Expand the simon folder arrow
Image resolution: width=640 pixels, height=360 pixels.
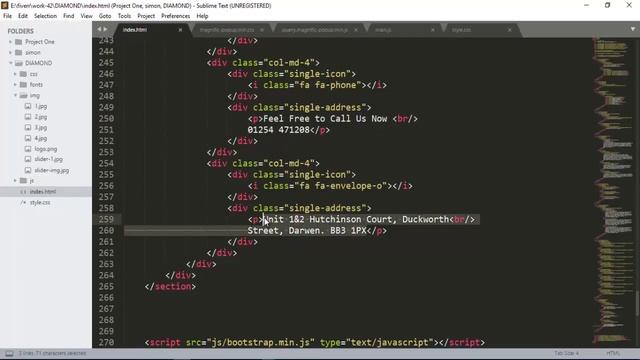(11, 52)
